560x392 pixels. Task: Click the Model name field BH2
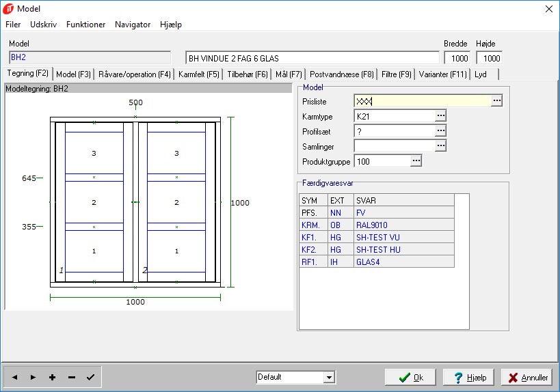(x=90, y=57)
